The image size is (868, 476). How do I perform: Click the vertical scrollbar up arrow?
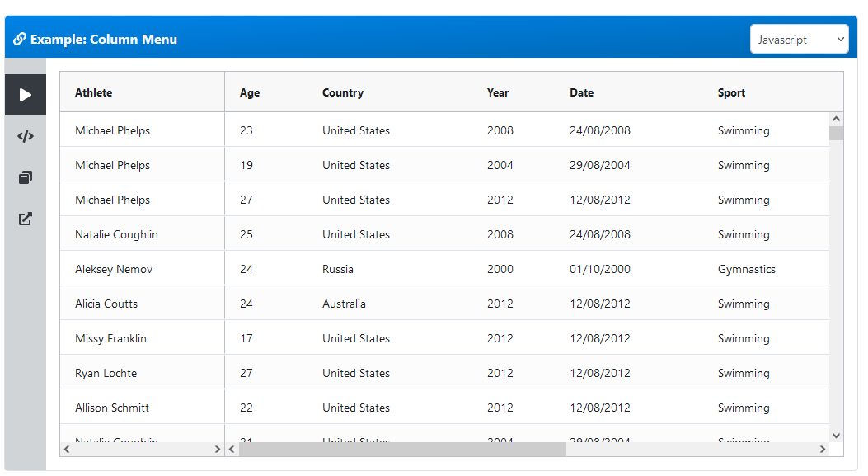tap(836, 120)
